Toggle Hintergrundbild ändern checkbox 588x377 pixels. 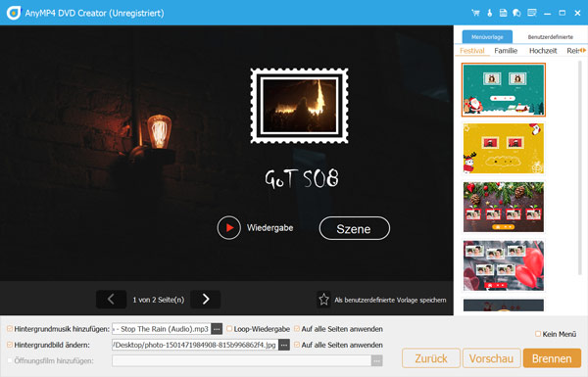10,345
